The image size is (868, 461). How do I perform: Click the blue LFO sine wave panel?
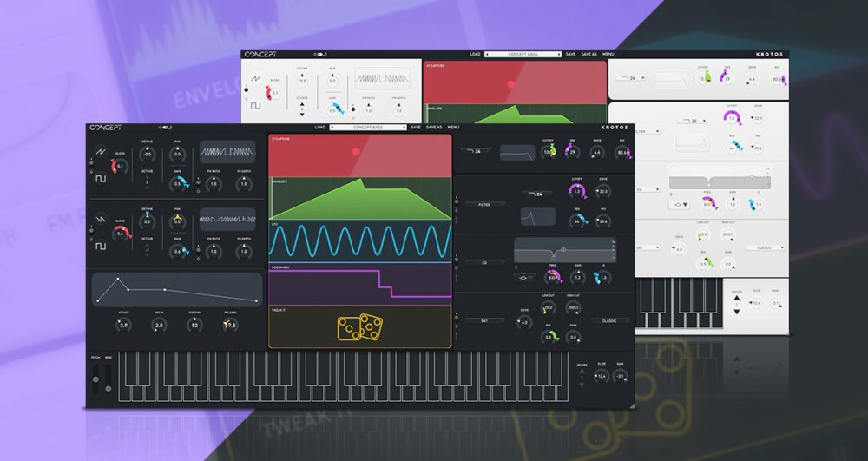click(359, 240)
